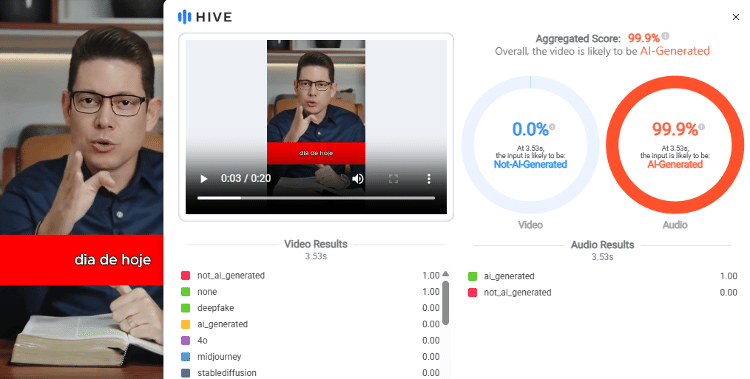Screen dimensions: 750x379
Task: Click the 'Audio' label under orange circle
Action: (675, 225)
